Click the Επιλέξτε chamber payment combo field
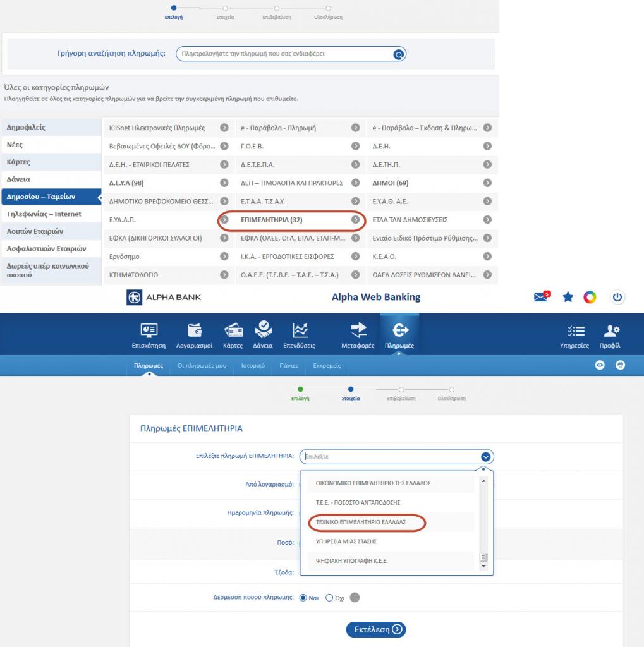 tap(396, 456)
